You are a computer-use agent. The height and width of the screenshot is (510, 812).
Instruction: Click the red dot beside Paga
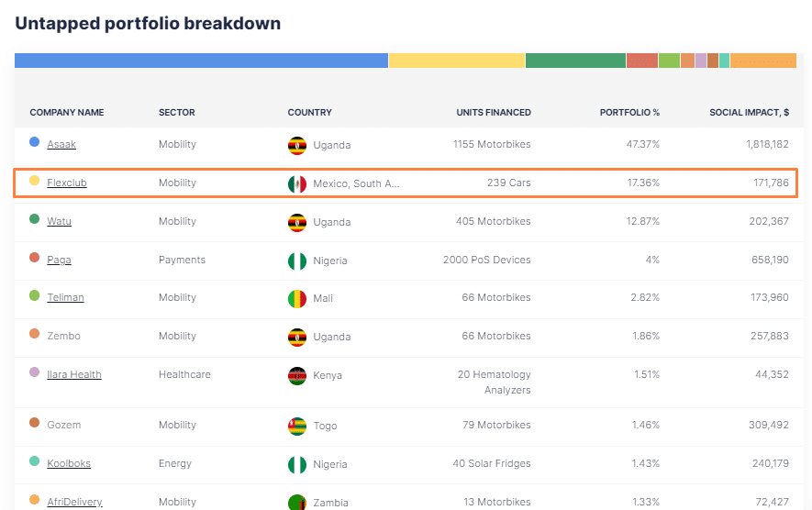(34, 258)
